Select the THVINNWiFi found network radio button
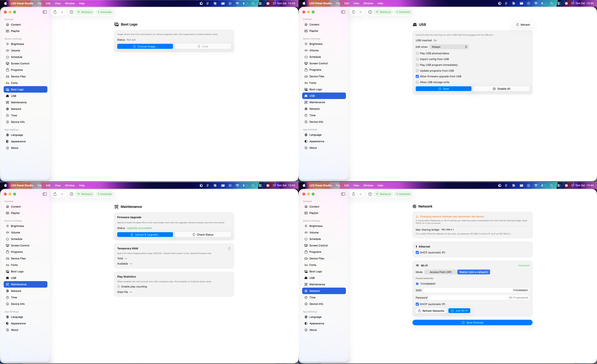This screenshot has height=364, width=597. click(417, 284)
